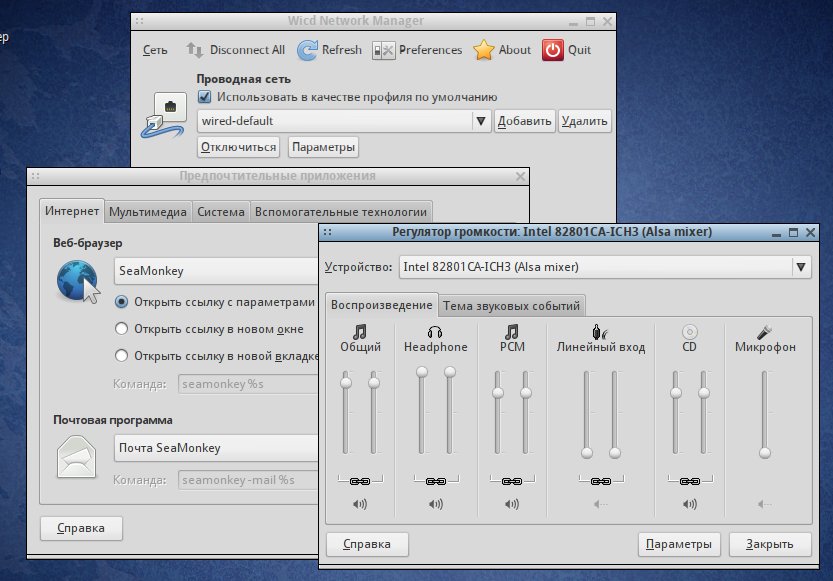
Task: Click Закрыть button in the volume control
Action: [x=770, y=544]
